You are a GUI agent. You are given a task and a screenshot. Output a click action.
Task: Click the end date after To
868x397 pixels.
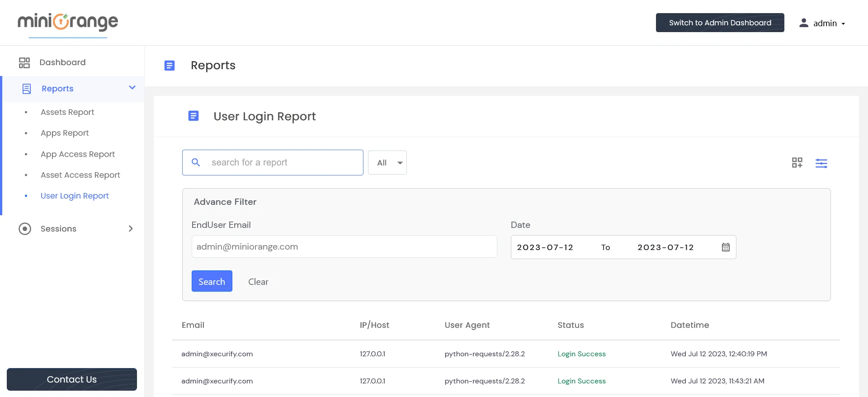click(665, 247)
